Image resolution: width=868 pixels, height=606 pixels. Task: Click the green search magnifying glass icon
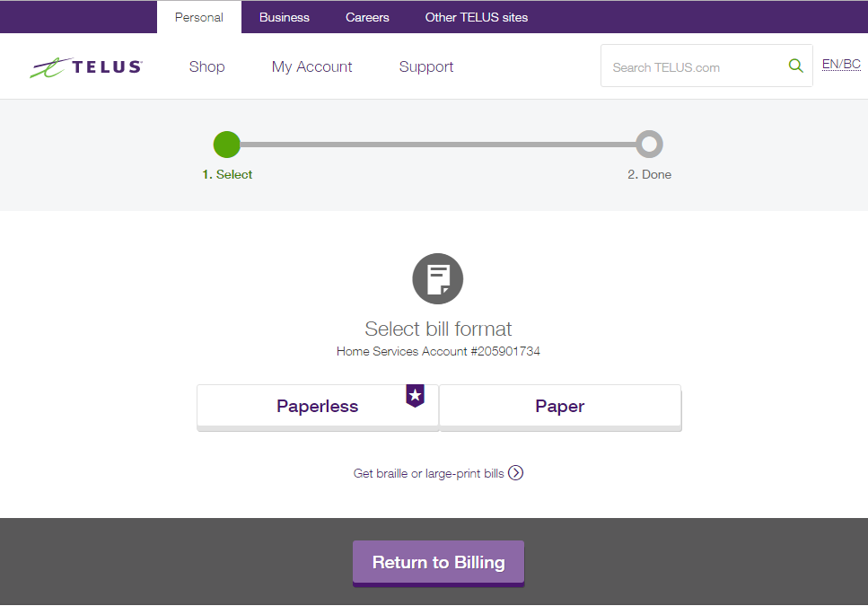click(795, 66)
